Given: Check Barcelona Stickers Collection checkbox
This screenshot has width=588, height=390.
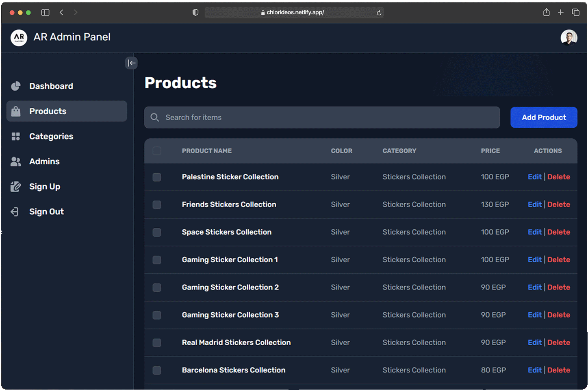Looking at the screenshot, I should click(157, 370).
